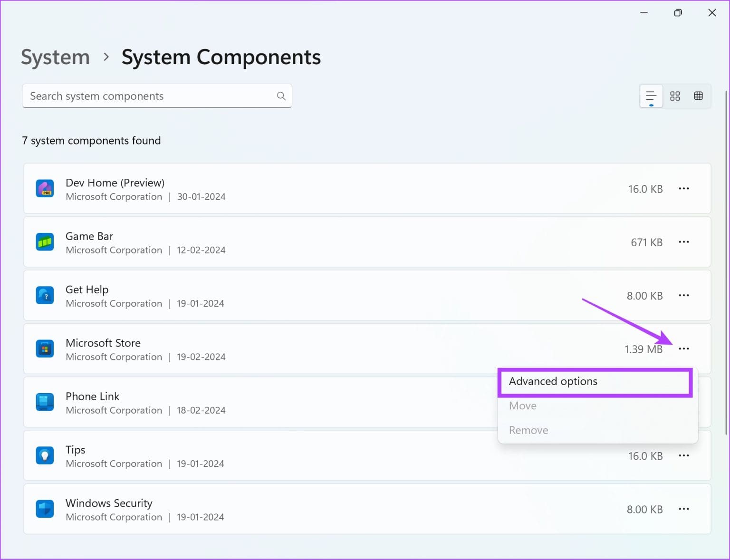Viewport: 730px width, 560px height.
Task: Click the Dev Home (Preview) app icon
Action: 45,189
